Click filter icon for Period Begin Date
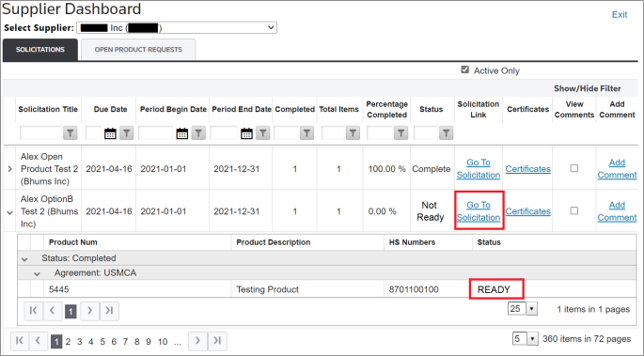 tap(198, 132)
